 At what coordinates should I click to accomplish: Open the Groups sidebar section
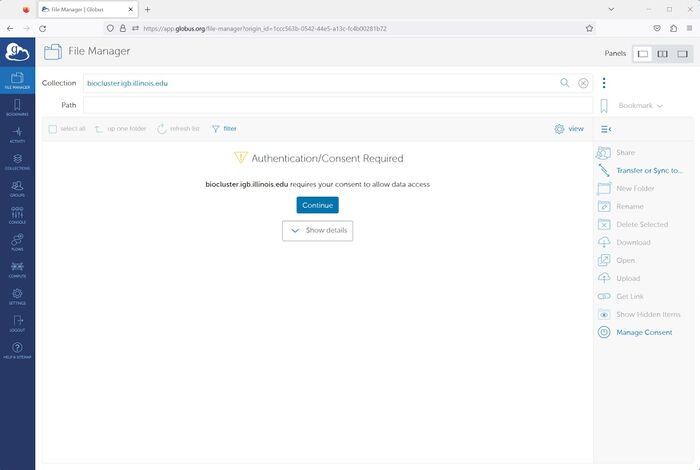(17, 188)
